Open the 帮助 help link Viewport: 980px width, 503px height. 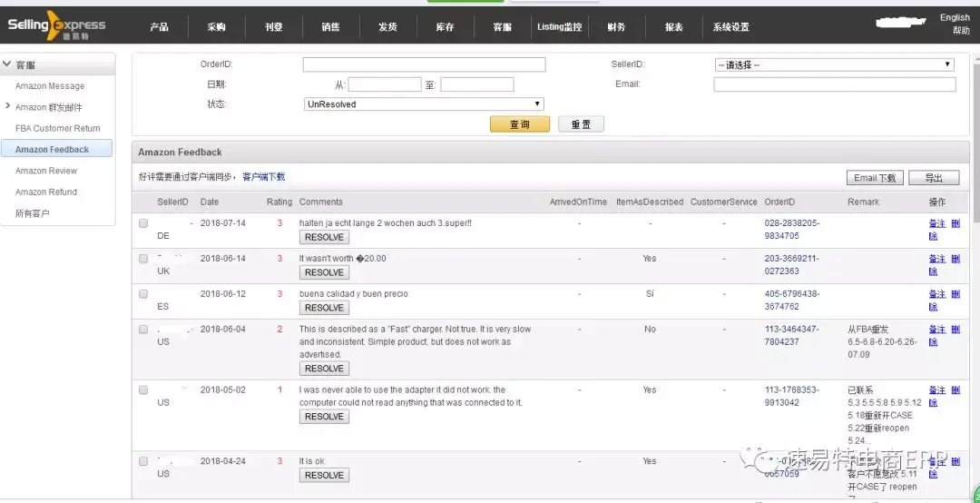tap(961, 31)
